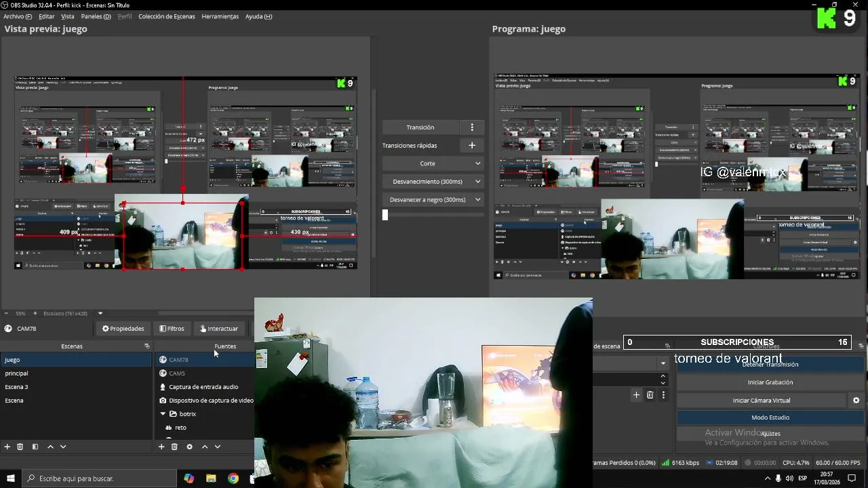Add a new source in Fuentes
The image size is (868, 488).
[x=161, y=447]
